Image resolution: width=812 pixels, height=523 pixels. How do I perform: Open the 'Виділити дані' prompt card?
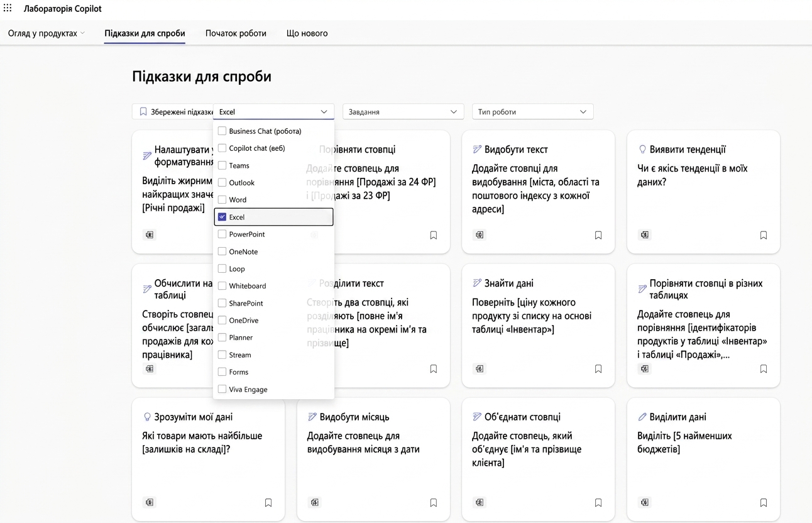click(703, 459)
